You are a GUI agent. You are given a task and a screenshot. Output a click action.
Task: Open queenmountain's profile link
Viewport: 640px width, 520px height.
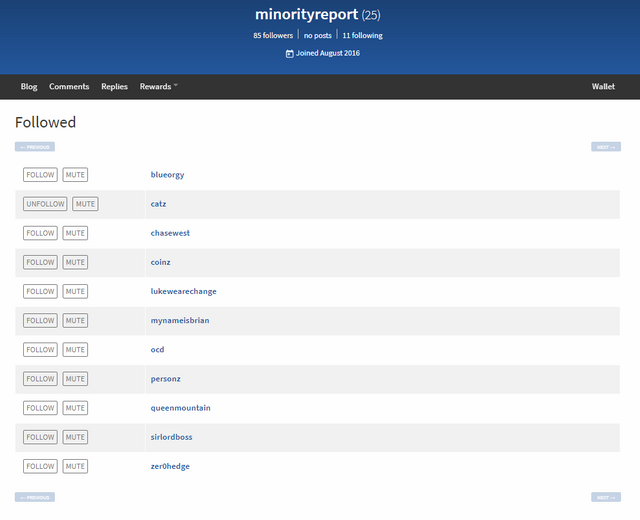coord(180,408)
